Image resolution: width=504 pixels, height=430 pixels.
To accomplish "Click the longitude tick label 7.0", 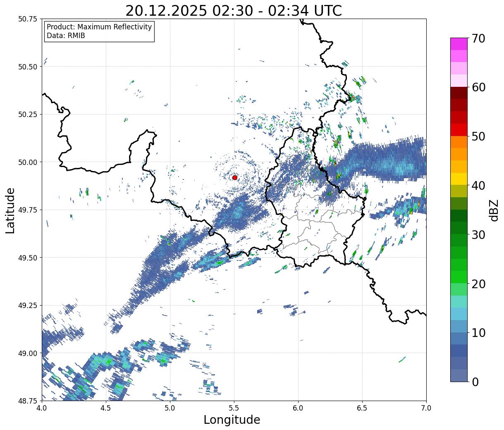I will pos(426,408).
